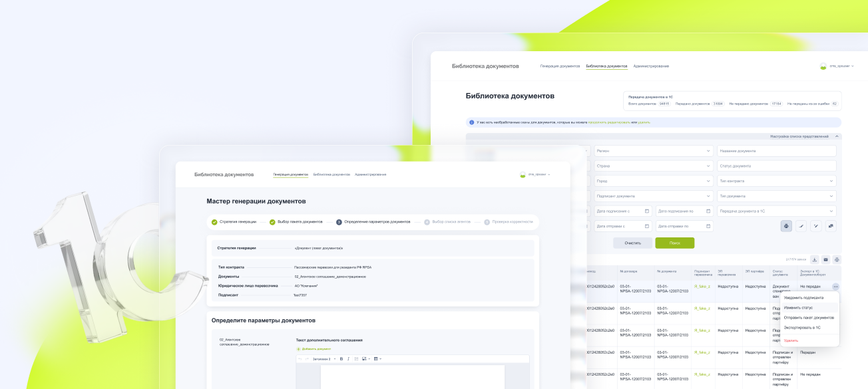Open calendar in 'Дата подписания с' field
The width and height of the screenshot is (868, 389).
pyautogui.click(x=646, y=211)
